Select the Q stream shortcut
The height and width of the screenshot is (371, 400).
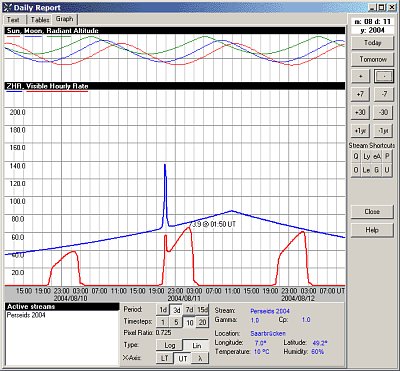click(x=356, y=156)
